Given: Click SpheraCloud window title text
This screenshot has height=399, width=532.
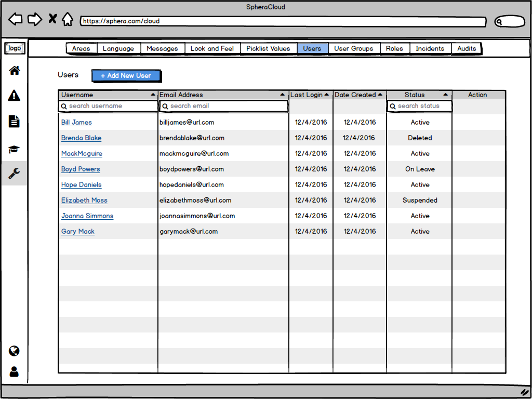Looking at the screenshot, I should click(265, 7).
